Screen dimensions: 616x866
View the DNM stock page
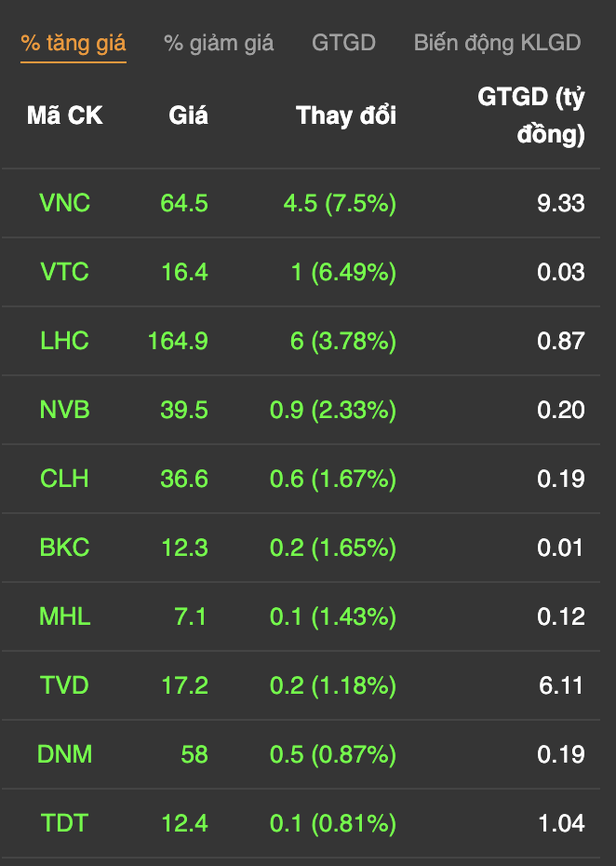pyautogui.click(x=65, y=754)
